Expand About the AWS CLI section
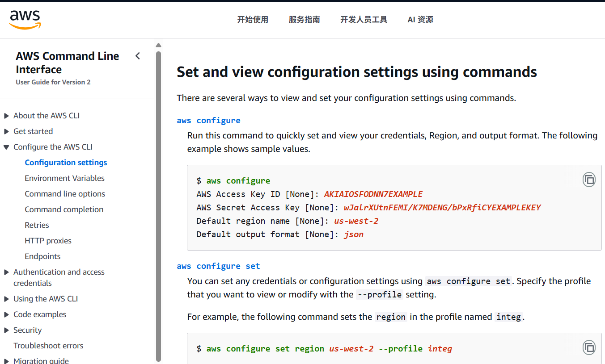 (x=6, y=116)
